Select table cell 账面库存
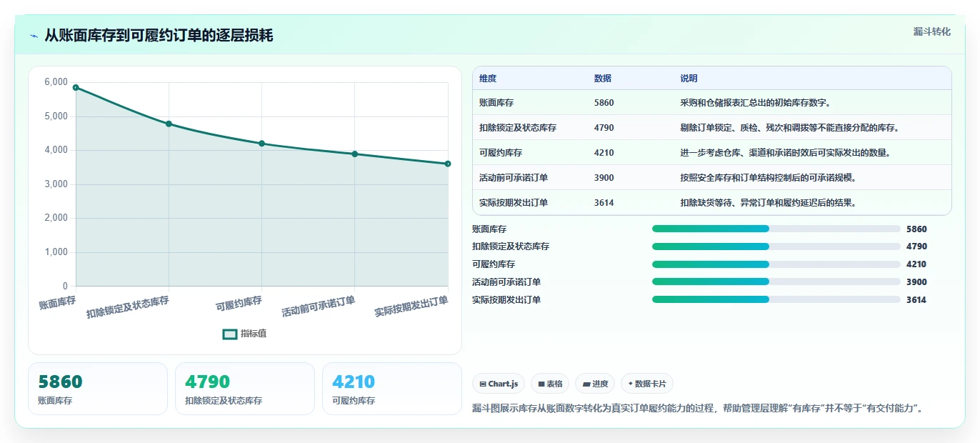 [496, 103]
